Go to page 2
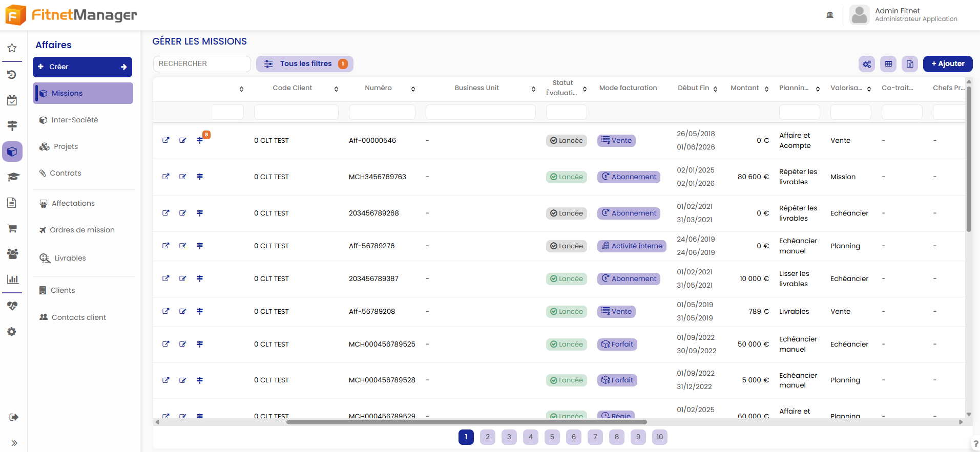This screenshot has width=980, height=452. [x=488, y=437]
